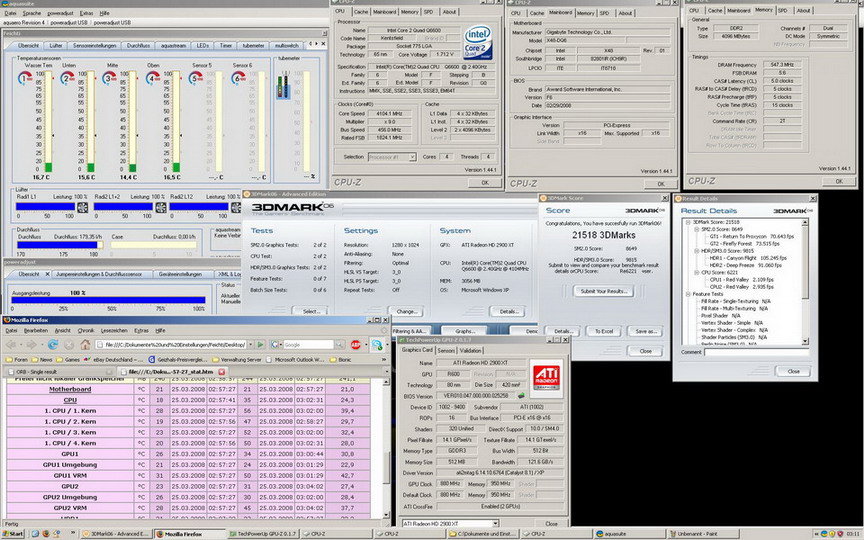Click the Google search field in Firefox

[x=309, y=344]
